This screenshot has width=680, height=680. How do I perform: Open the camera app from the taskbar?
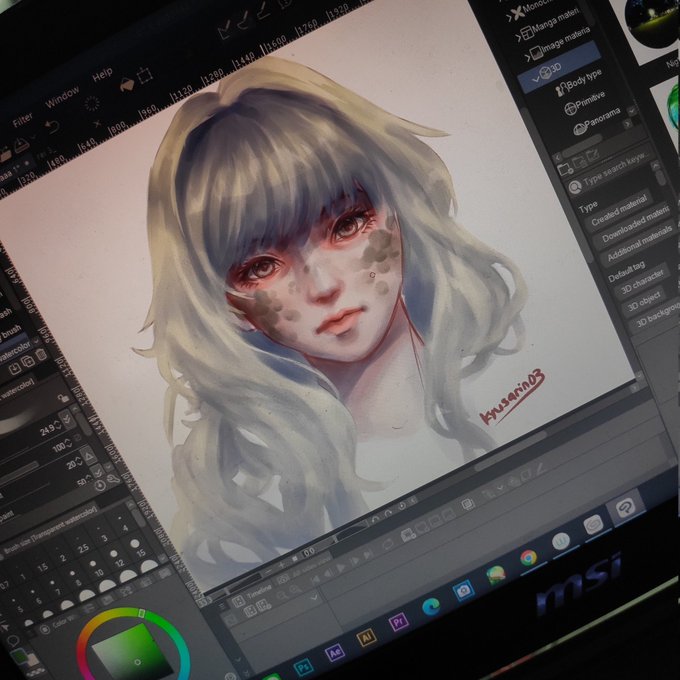point(463,591)
